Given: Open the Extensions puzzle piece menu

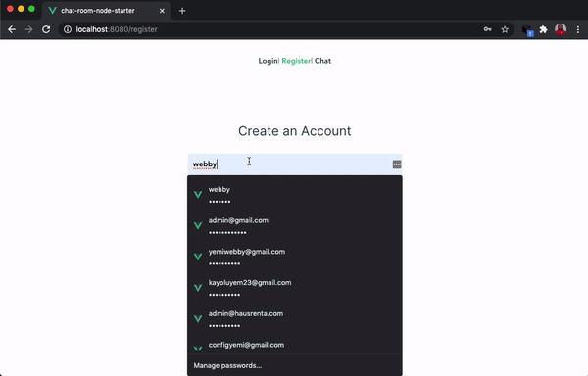Looking at the screenshot, I should coord(543,29).
